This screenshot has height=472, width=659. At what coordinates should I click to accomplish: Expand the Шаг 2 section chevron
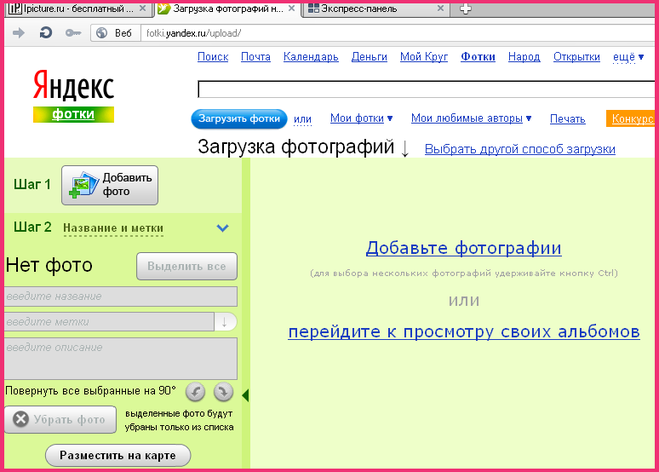[223, 228]
